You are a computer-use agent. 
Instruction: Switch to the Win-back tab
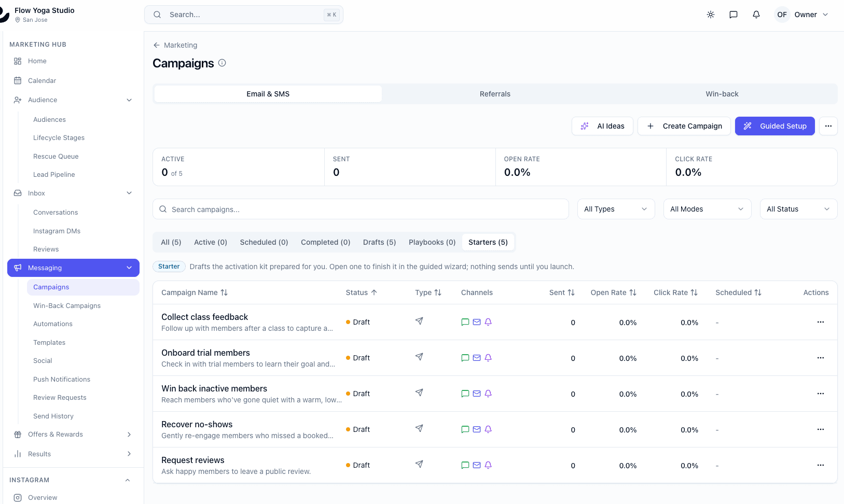pos(722,94)
